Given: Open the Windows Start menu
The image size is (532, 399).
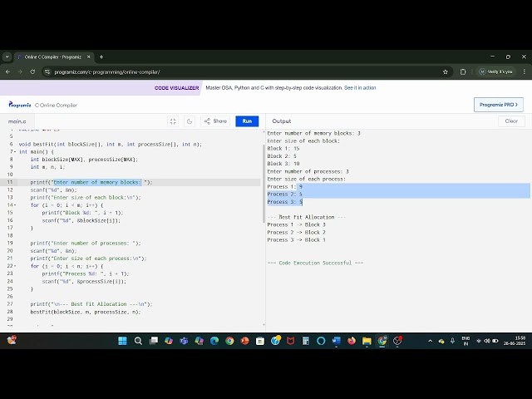Looking at the screenshot, I should click(x=122, y=341).
